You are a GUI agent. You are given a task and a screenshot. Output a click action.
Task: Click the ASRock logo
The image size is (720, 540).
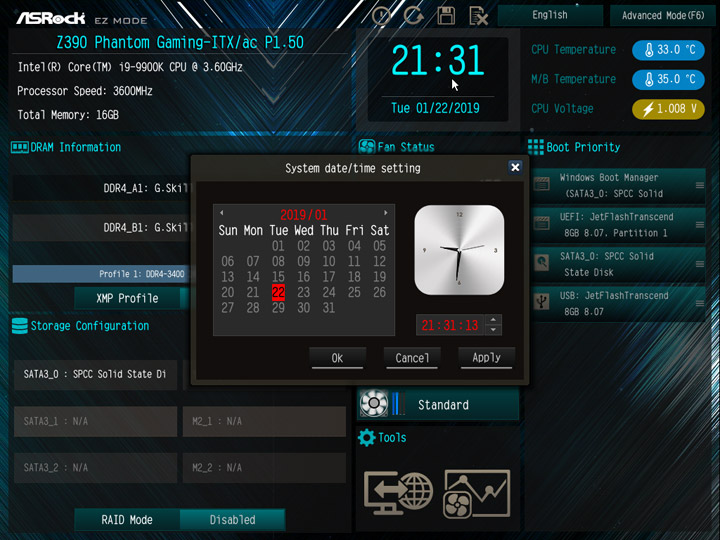[x=51, y=18]
